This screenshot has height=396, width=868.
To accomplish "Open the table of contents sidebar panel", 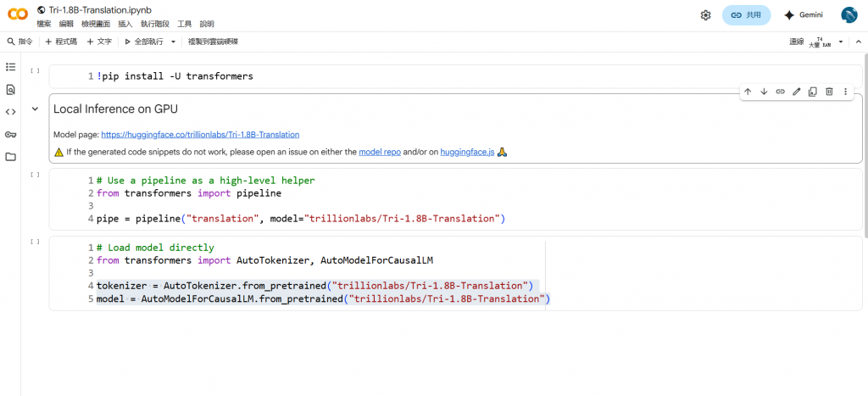I will click(x=10, y=67).
